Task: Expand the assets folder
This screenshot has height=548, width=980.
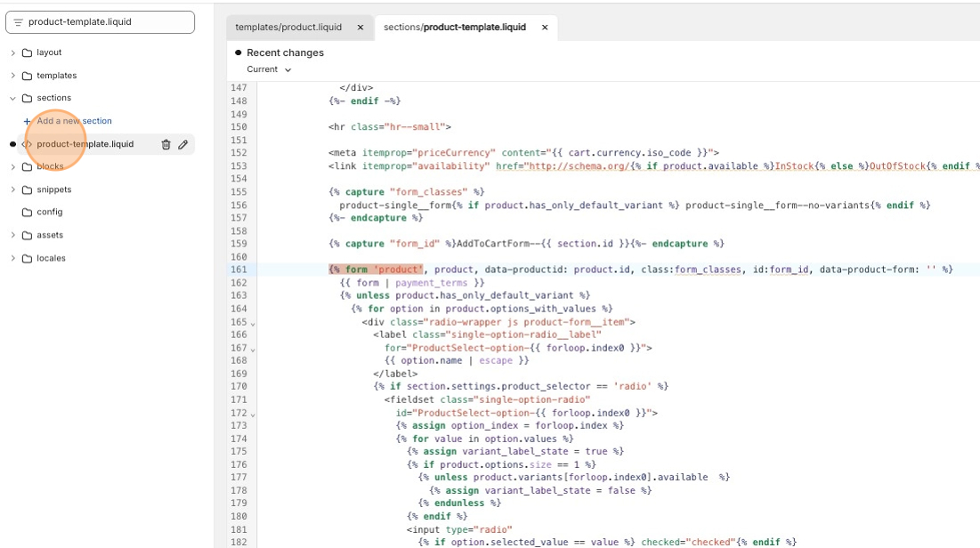Action: (x=12, y=236)
